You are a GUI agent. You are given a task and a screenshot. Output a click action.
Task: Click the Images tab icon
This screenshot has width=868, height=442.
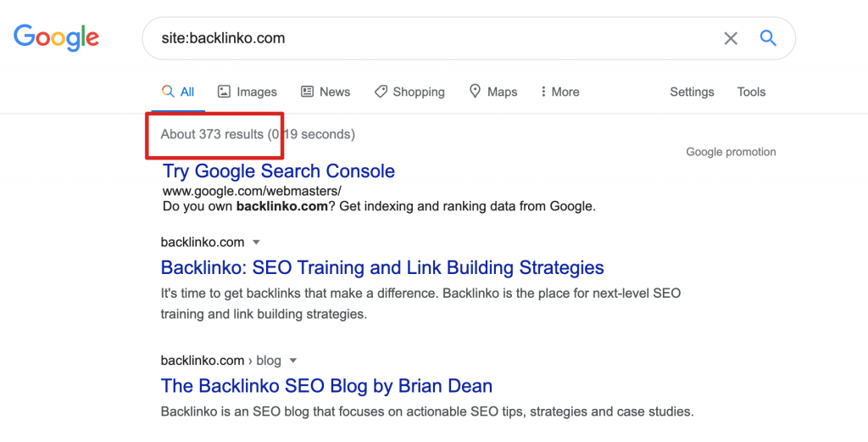(225, 92)
